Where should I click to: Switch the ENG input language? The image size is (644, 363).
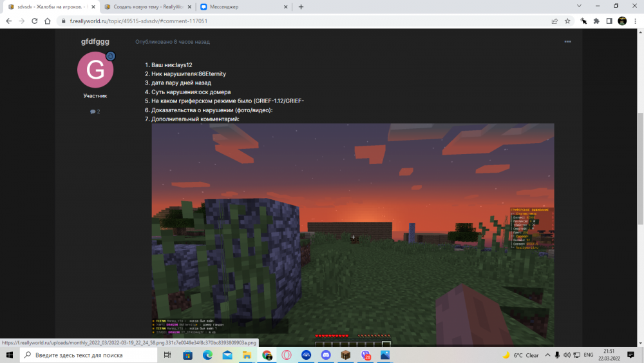point(588,355)
